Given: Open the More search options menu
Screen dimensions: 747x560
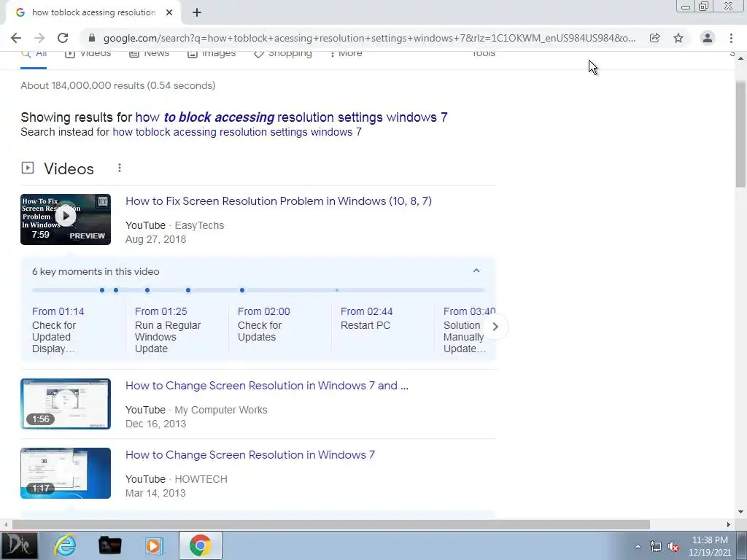Looking at the screenshot, I should click(347, 53).
